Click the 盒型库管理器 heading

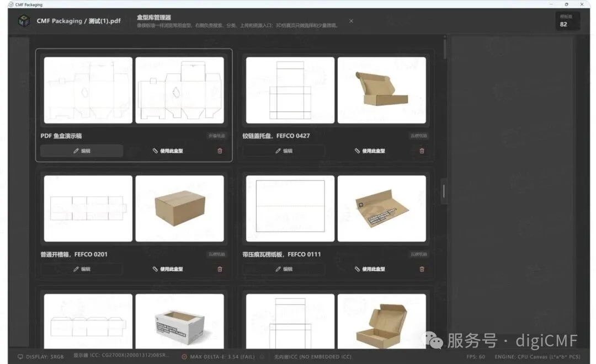[154, 18]
